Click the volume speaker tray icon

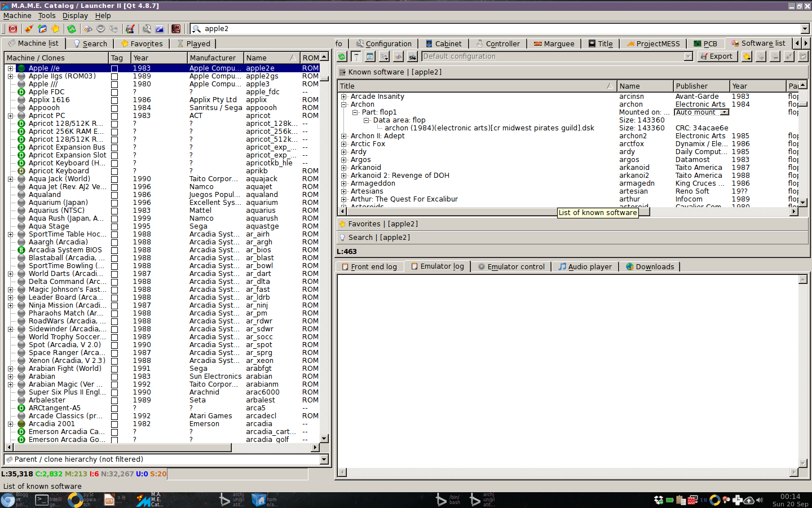[760, 500]
